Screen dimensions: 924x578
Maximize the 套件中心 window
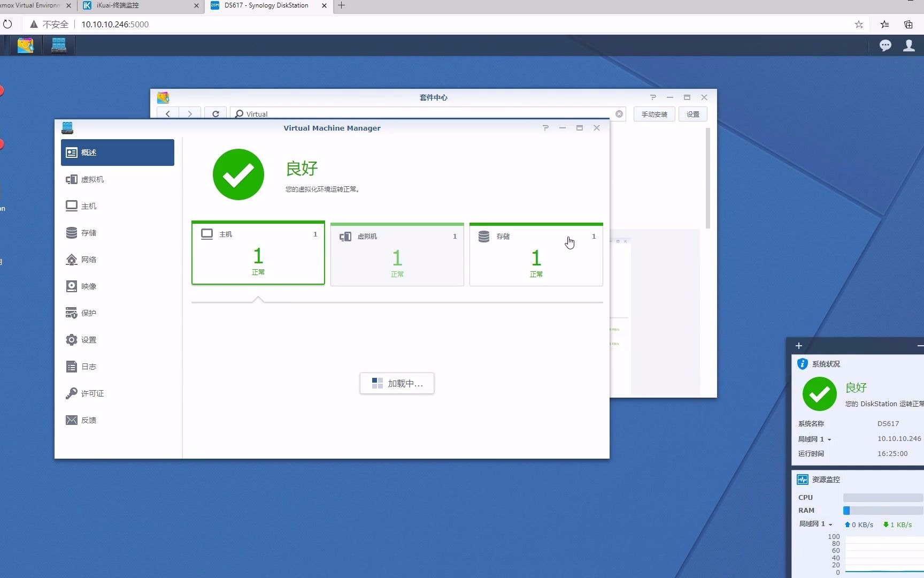pos(687,97)
